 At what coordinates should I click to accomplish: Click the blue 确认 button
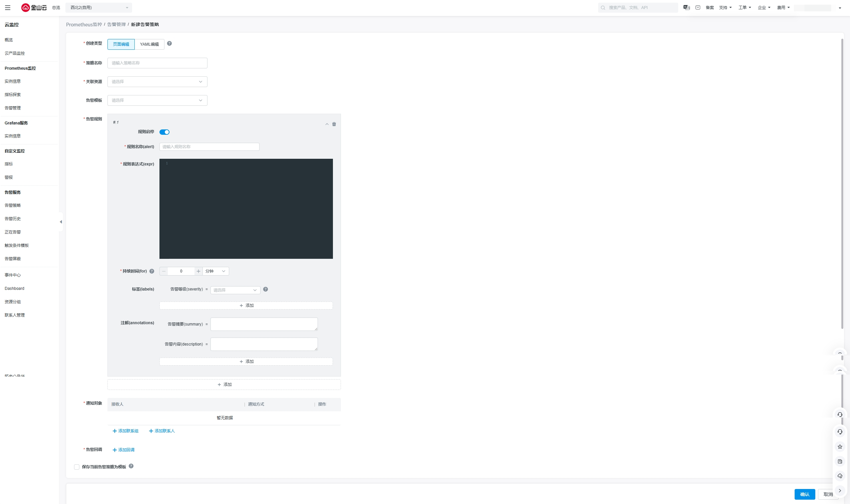(x=804, y=494)
